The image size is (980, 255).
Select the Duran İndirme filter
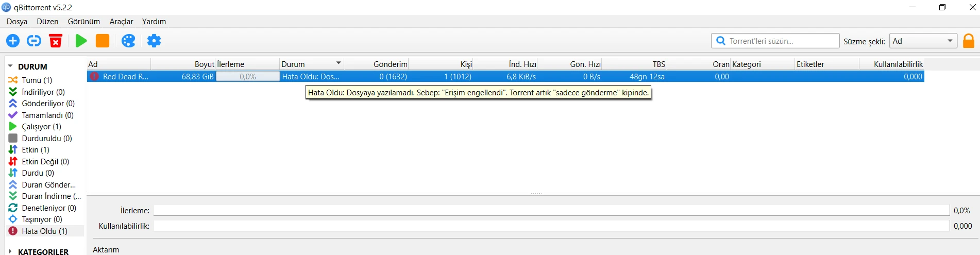45,196
